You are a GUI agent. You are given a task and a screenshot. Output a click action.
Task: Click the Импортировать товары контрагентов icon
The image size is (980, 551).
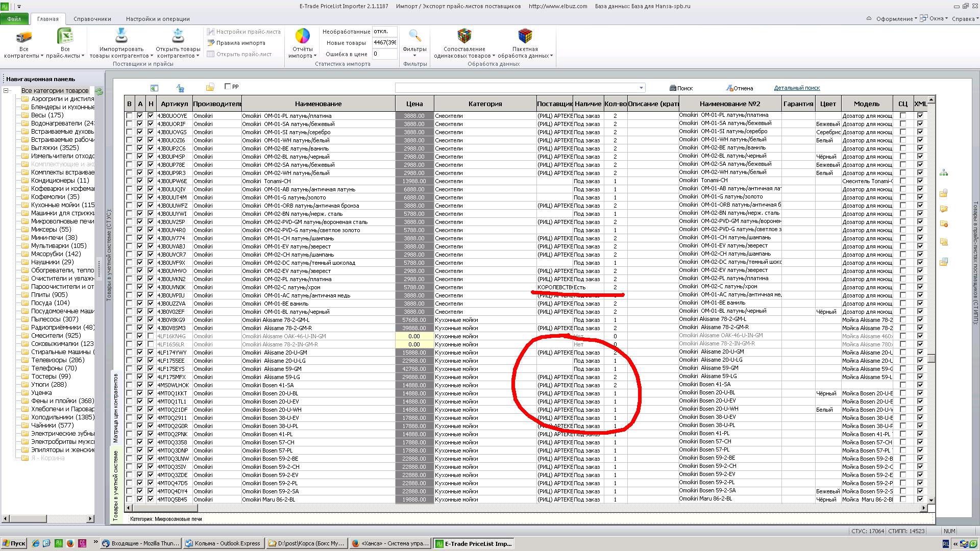click(121, 36)
